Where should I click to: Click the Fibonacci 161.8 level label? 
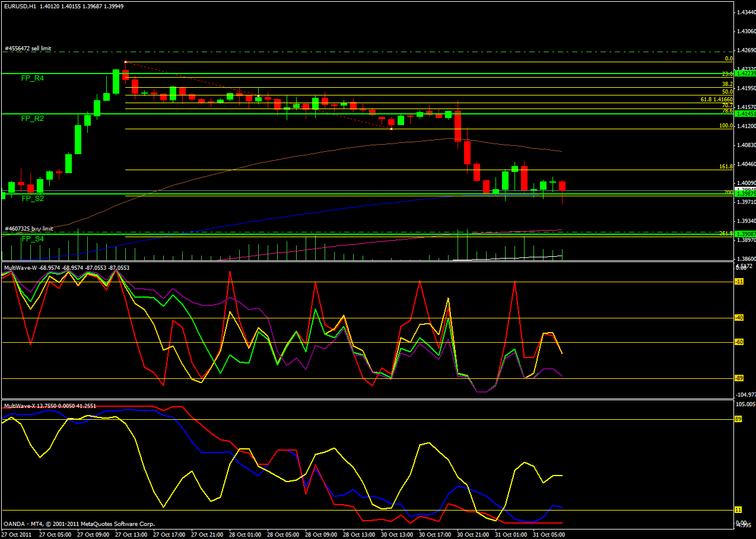point(726,167)
